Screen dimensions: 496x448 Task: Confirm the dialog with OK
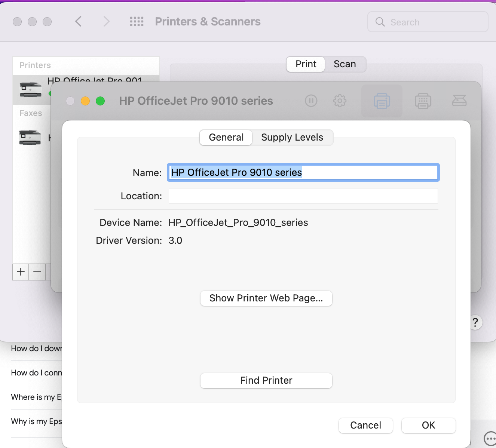pos(429,425)
